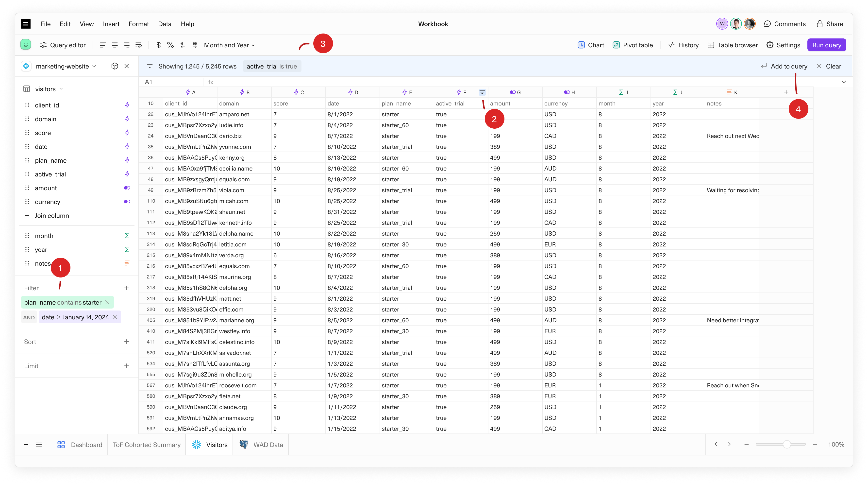Toggle the lightning indicator on the score column
The height and width of the screenshot is (484, 868).
pyautogui.click(x=127, y=133)
